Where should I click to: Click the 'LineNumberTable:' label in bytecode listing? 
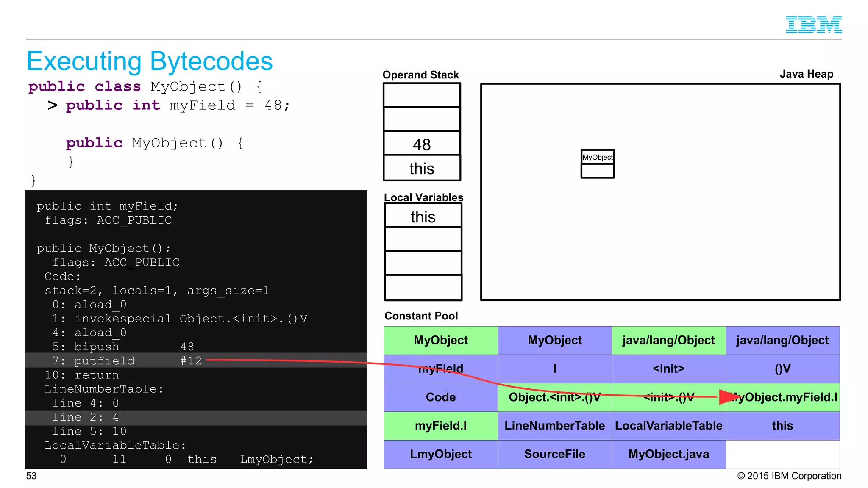point(104,389)
